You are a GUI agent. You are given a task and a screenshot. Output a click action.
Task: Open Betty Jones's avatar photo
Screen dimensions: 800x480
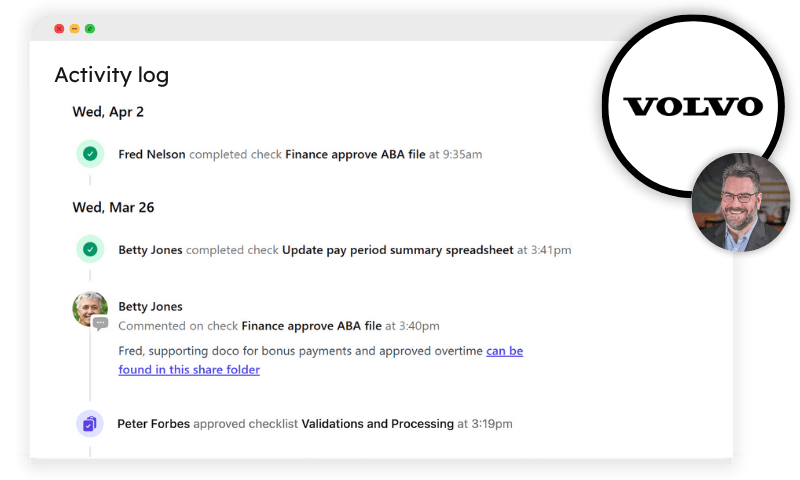[x=90, y=309]
